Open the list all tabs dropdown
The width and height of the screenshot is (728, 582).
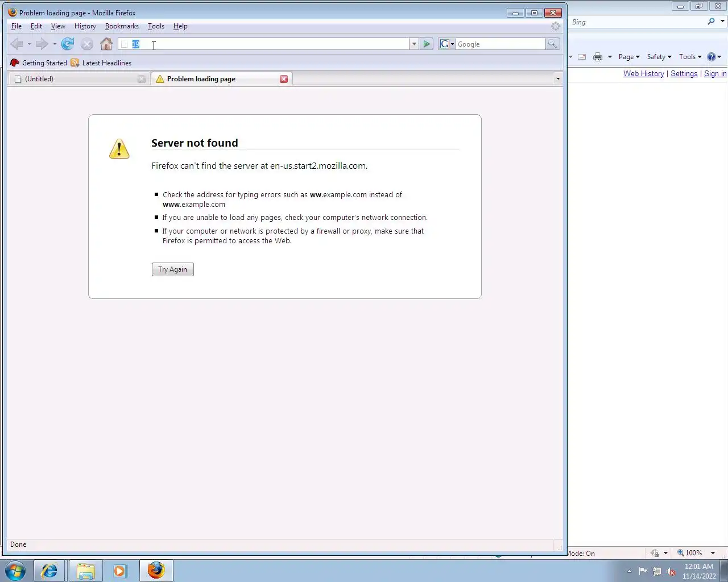558,79
